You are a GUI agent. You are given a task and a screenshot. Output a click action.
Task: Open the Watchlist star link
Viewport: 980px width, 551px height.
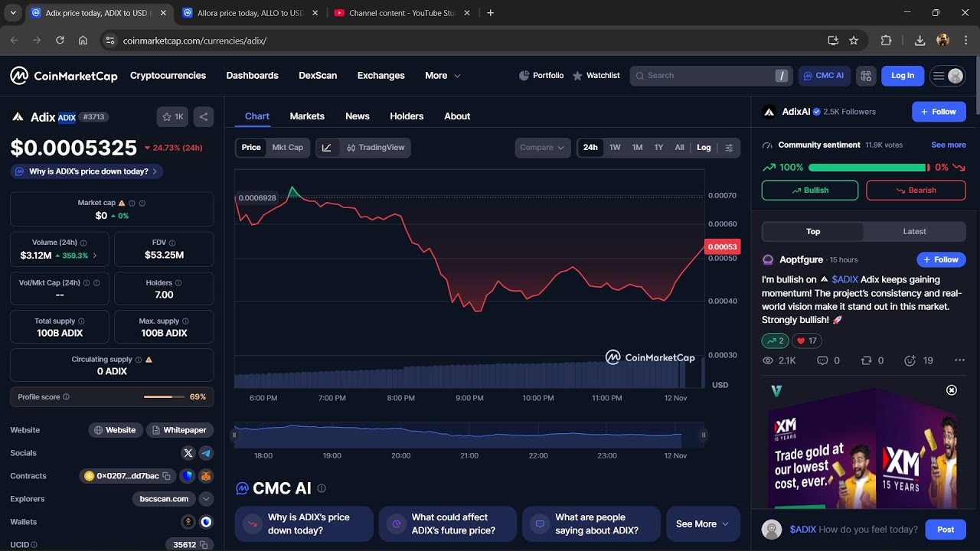click(596, 76)
